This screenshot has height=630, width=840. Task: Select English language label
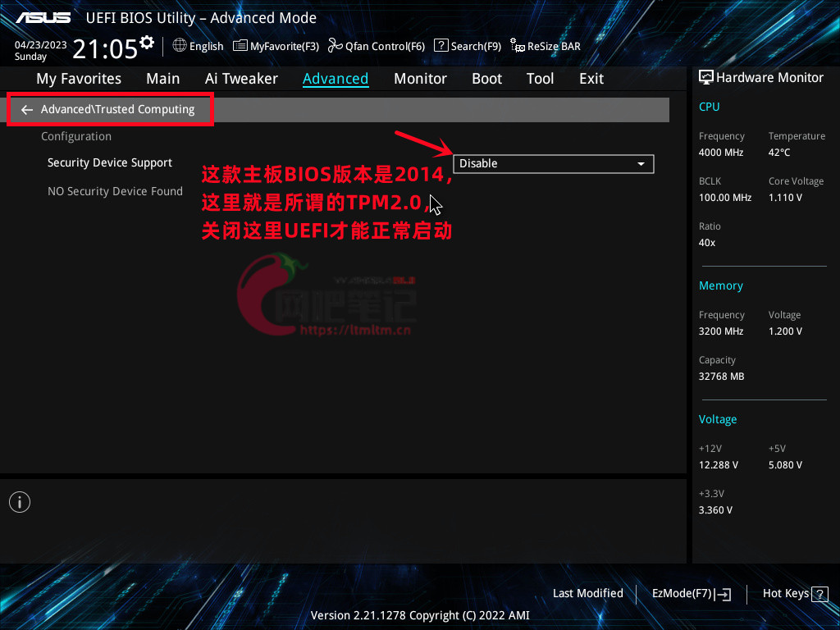pyautogui.click(x=206, y=47)
